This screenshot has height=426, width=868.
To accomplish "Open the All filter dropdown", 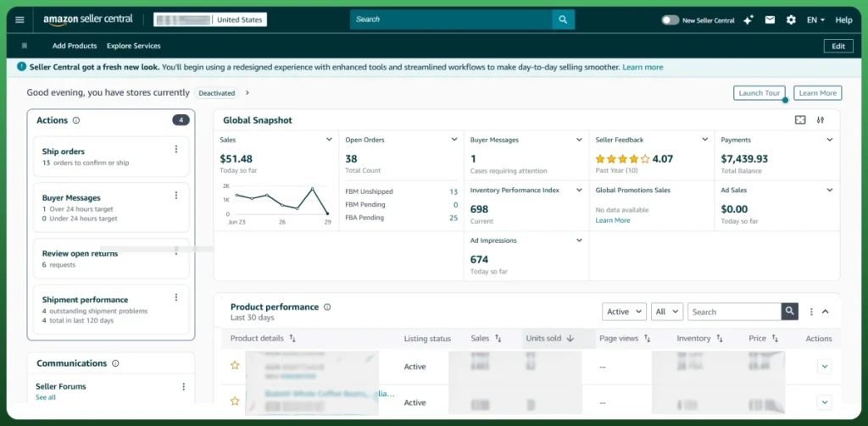I will 667,312.
